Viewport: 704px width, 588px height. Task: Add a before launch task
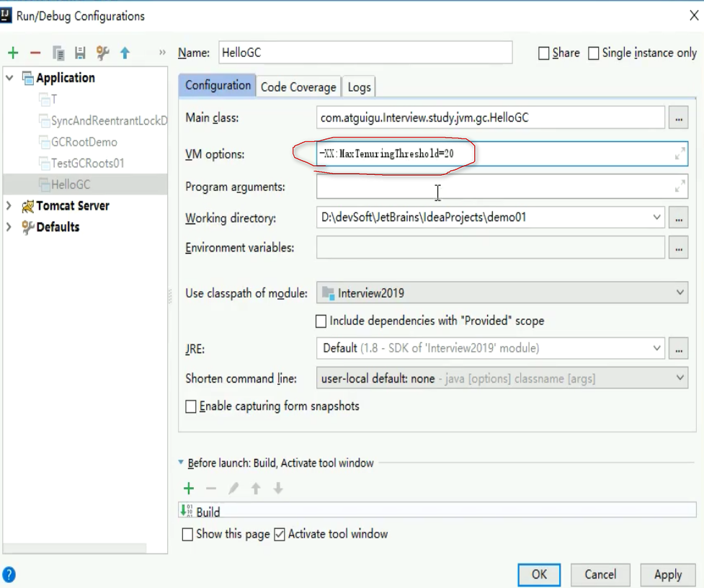(189, 488)
